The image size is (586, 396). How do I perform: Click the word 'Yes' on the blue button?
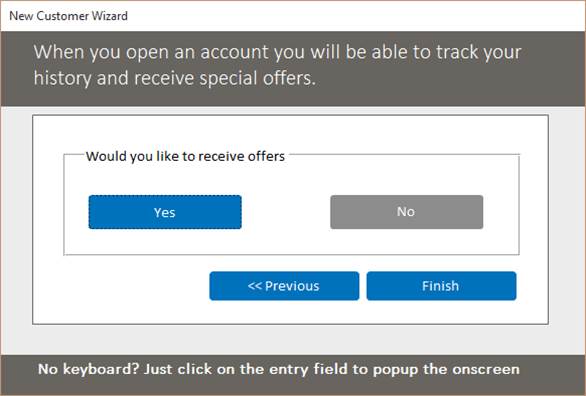pyautogui.click(x=164, y=212)
